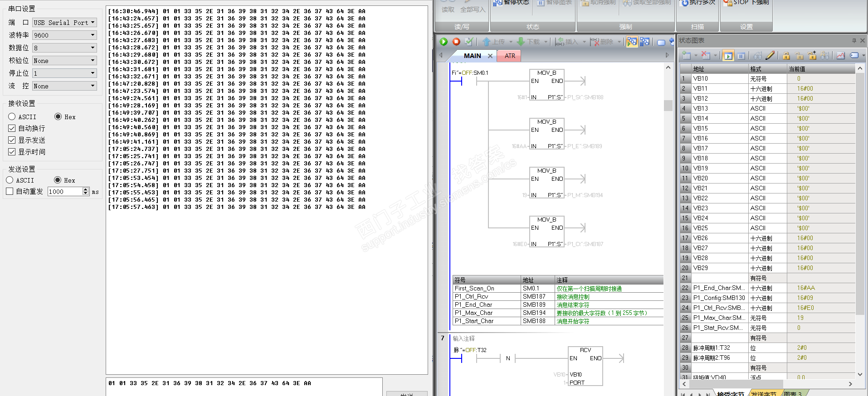Open the 数据位 dropdown
The image size is (868, 396).
[64, 48]
